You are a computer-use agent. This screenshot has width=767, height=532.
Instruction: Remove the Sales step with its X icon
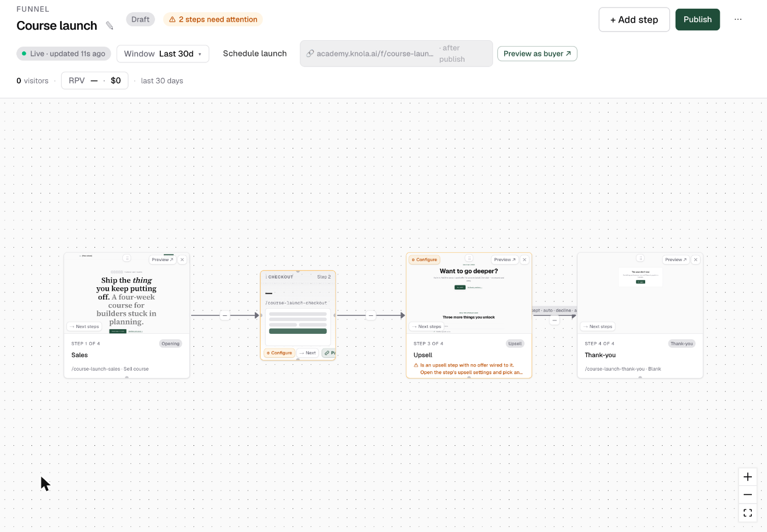tap(182, 260)
